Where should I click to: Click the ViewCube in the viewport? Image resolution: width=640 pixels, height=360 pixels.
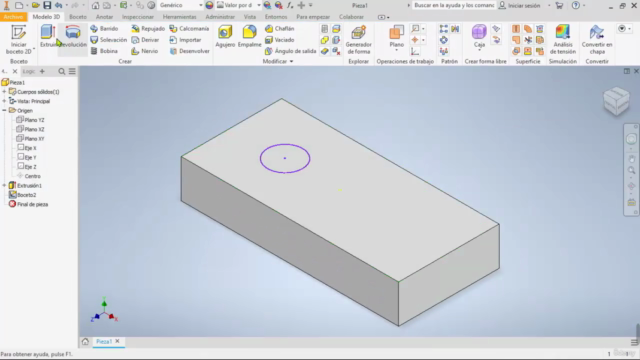pos(616,100)
